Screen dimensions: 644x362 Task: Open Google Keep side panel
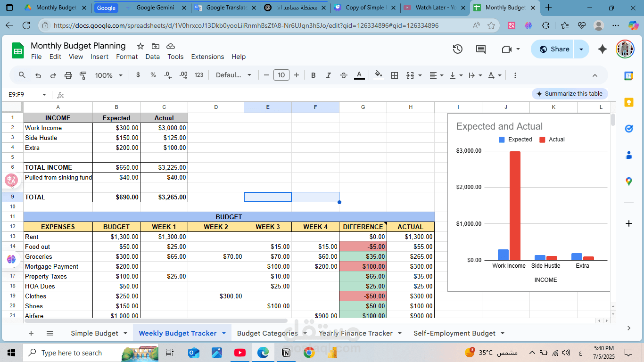point(628,102)
